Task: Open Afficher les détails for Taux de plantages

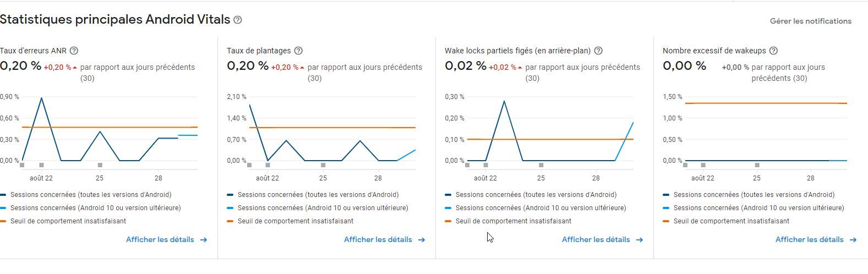Action: 378,240
